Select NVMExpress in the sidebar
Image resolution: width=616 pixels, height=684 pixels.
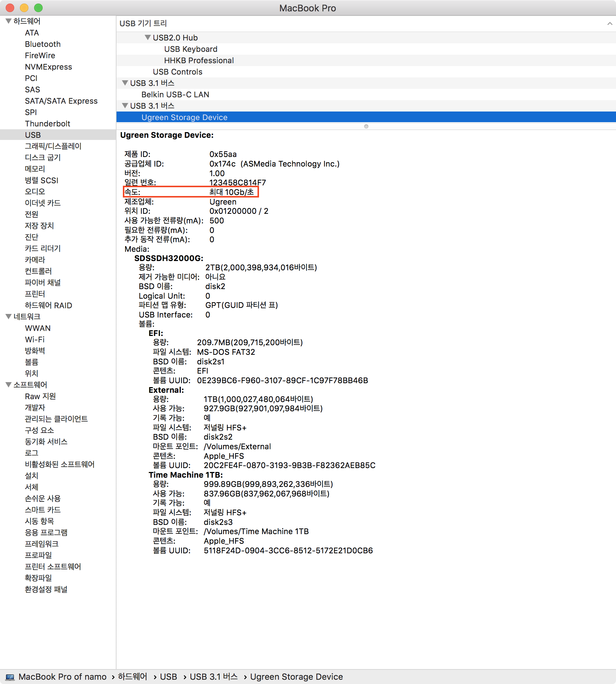[x=48, y=67]
